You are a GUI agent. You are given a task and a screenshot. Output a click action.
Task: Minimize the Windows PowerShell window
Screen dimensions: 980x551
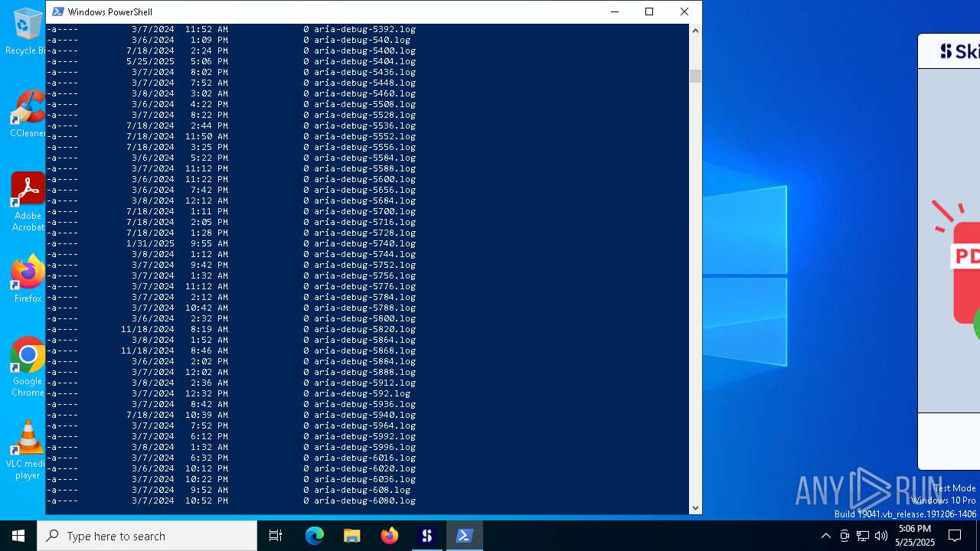614,11
